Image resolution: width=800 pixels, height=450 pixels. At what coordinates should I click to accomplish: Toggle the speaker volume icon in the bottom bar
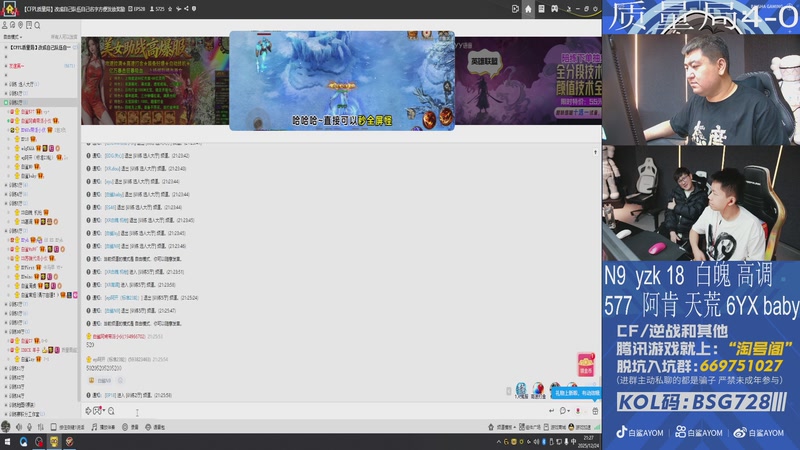(x=19, y=427)
